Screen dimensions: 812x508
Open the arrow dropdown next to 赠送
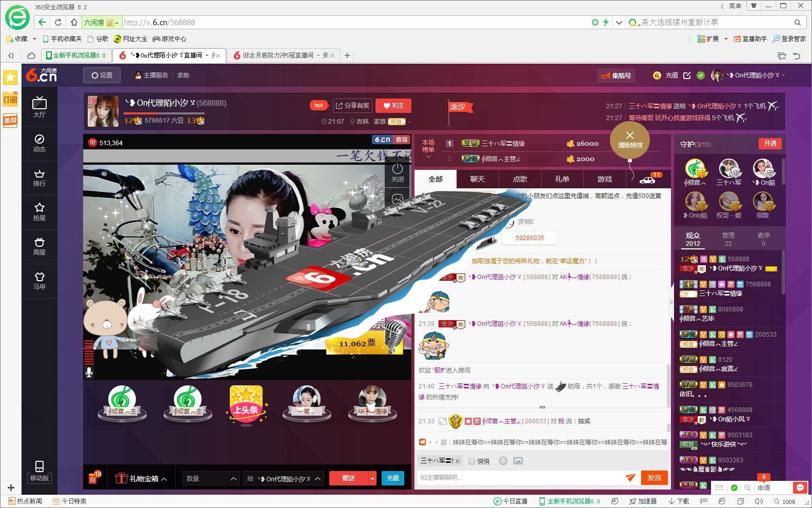coord(372,478)
